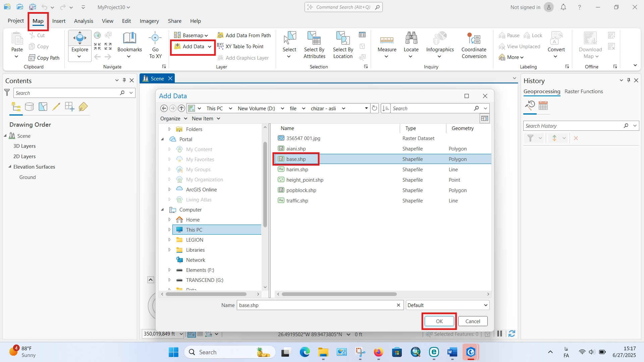Viewport: 644px width, 362px height.
Task: Open Select By Attributes
Action: tap(314, 45)
